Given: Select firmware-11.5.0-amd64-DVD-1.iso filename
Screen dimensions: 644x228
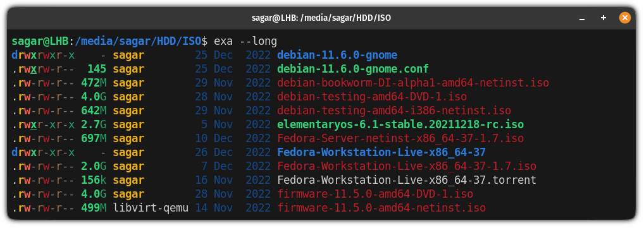Looking at the screenshot, I should pos(375,194).
